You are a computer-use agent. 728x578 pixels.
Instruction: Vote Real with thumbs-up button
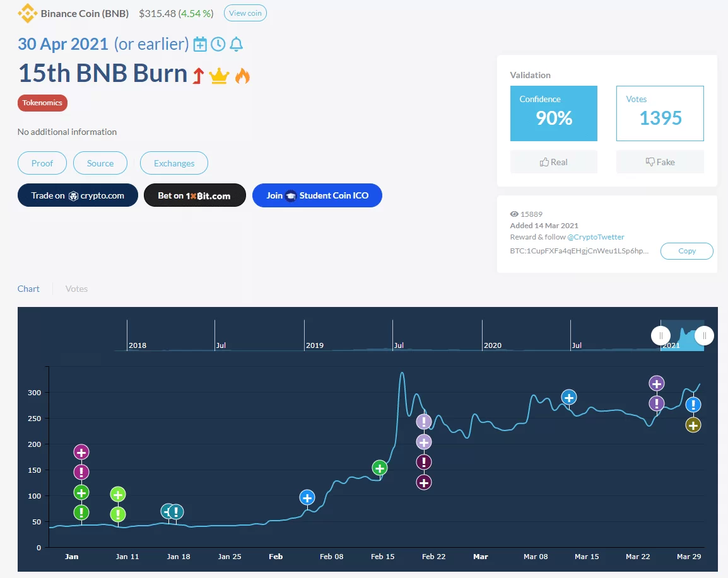coord(553,162)
